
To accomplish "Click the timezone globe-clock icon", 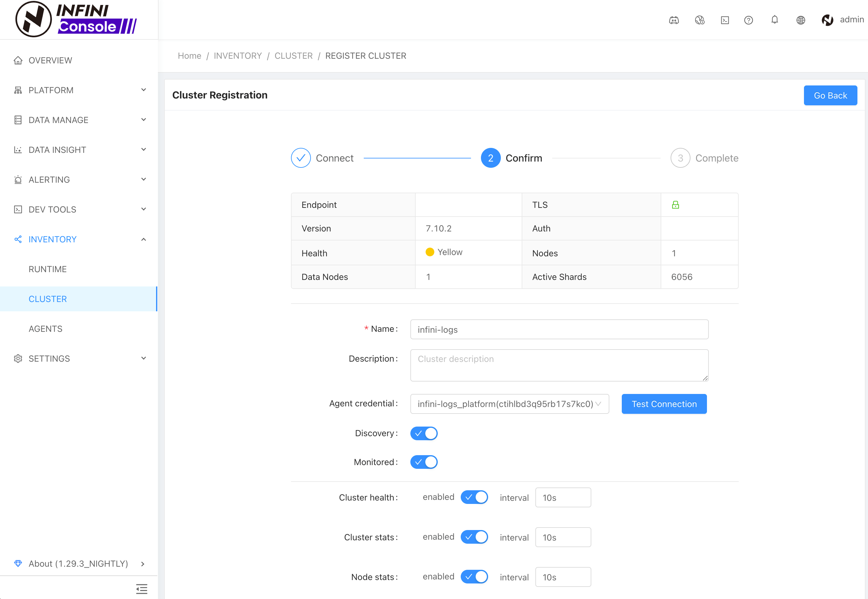I will click(699, 20).
